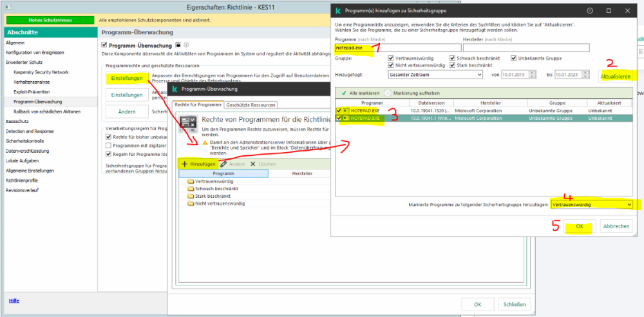Open the Sicherheitsgruppe dropdown set to Vertrauenswürdig
This screenshot has width=644, height=317.
592,204
